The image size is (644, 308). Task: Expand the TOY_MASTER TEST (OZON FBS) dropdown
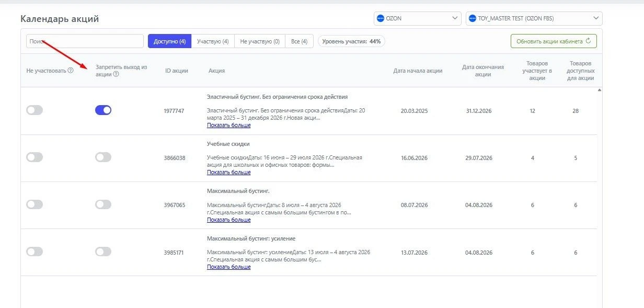(x=534, y=18)
